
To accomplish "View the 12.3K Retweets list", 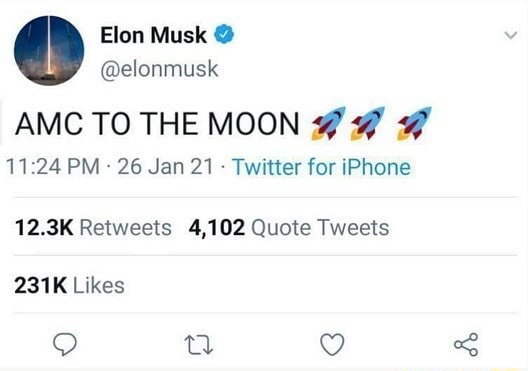I will 93,228.
